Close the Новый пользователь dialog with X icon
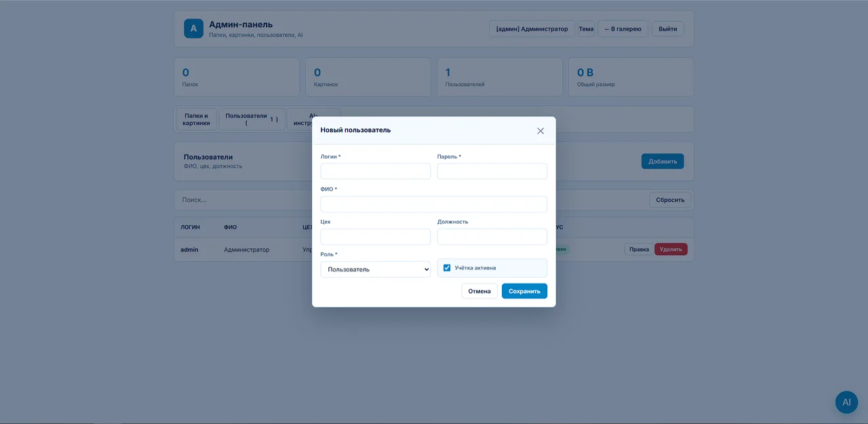Image resolution: width=868 pixels, height=424 pixels. point(540,131)
